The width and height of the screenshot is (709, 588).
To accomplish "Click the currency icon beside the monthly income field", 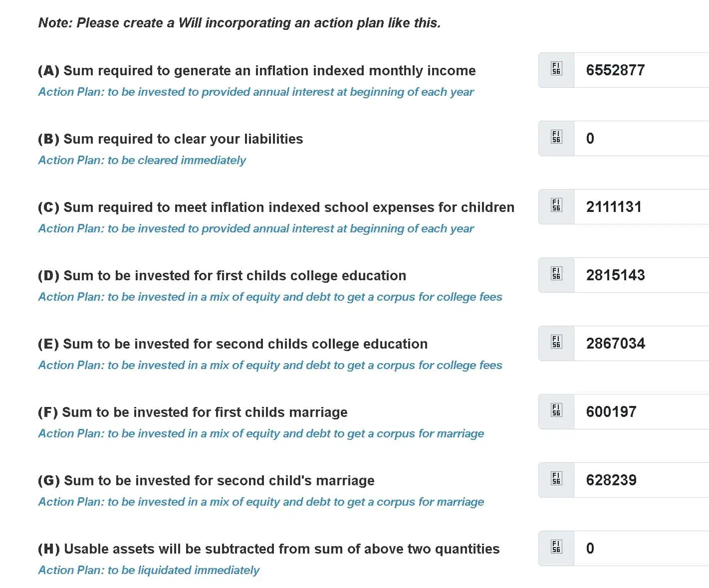I will (x=555, y=69).
